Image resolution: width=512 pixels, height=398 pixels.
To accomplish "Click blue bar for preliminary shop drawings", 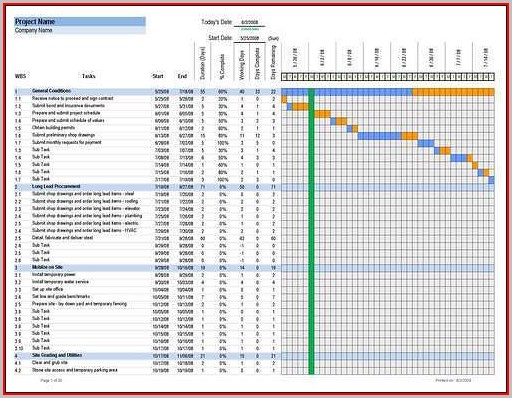I will pos(380,136).
